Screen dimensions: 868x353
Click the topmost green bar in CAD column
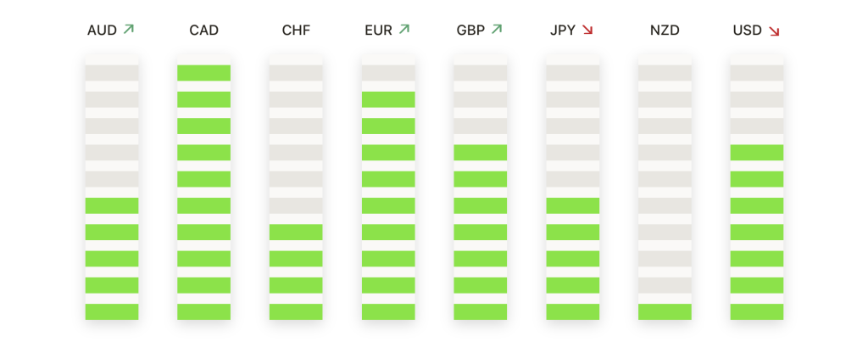point(203,73)
